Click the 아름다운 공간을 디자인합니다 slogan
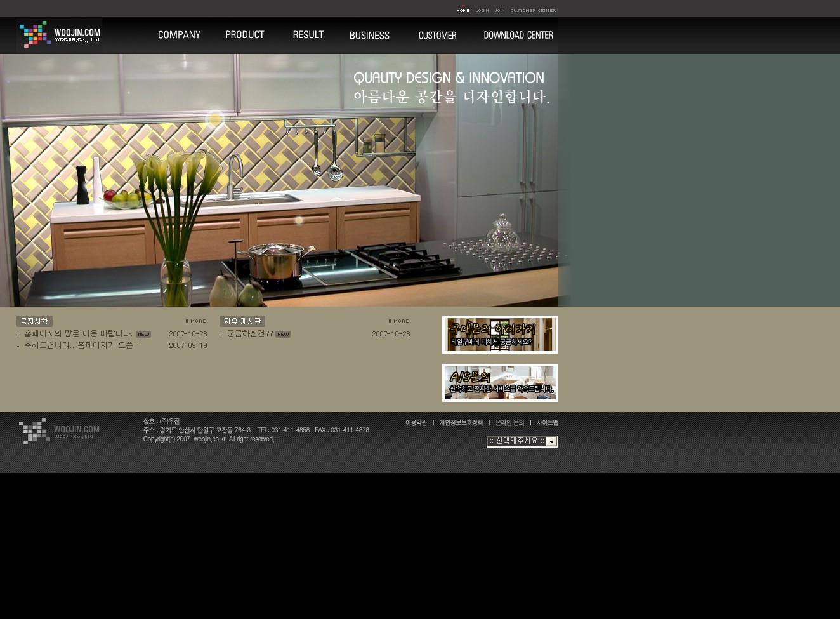Viewport: 840px width, 619px height. point(452,97)
